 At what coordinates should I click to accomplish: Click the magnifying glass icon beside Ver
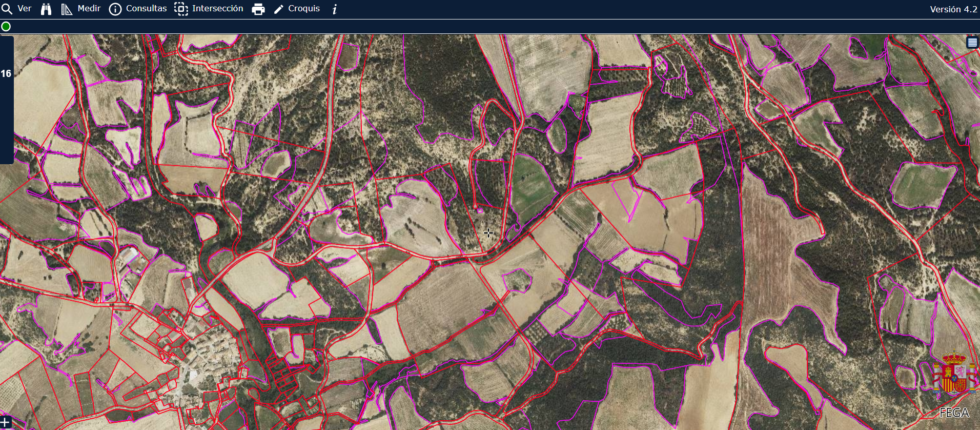(7, 9)
